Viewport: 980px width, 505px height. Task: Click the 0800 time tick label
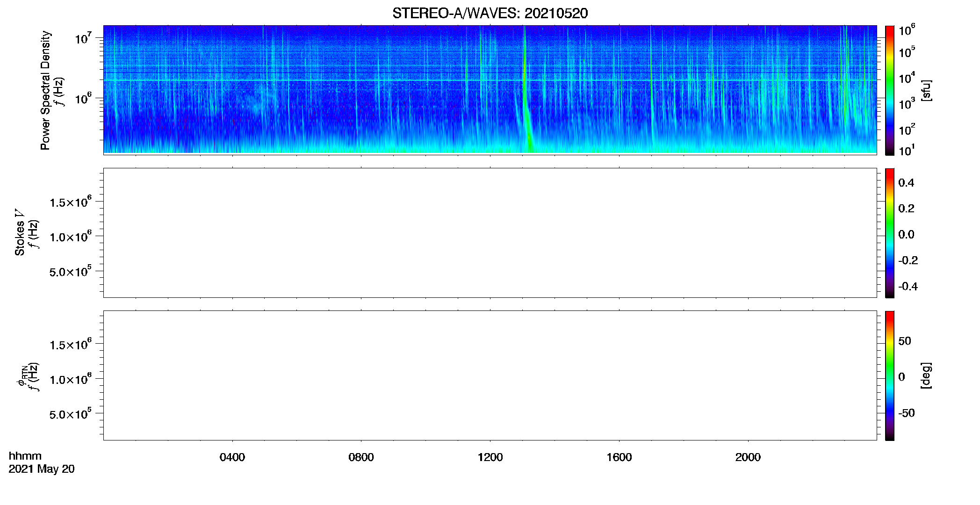coord(361,457)
